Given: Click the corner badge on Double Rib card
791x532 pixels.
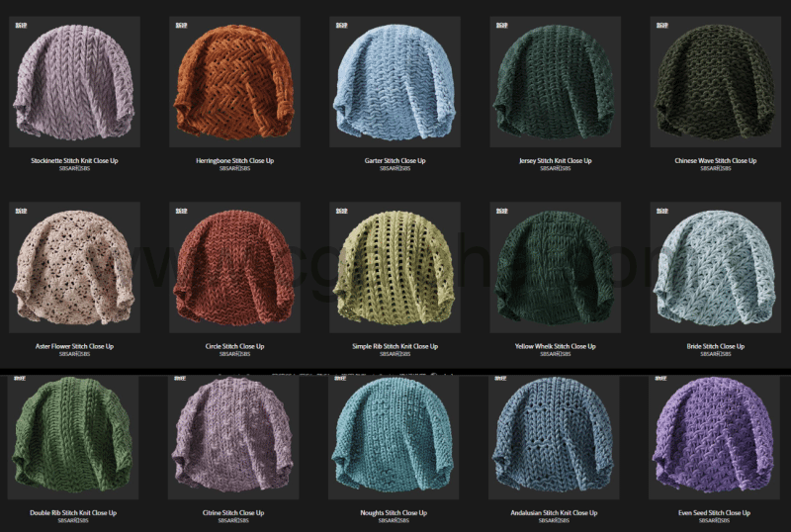Looking at the screenshot, I should [20, 378].
